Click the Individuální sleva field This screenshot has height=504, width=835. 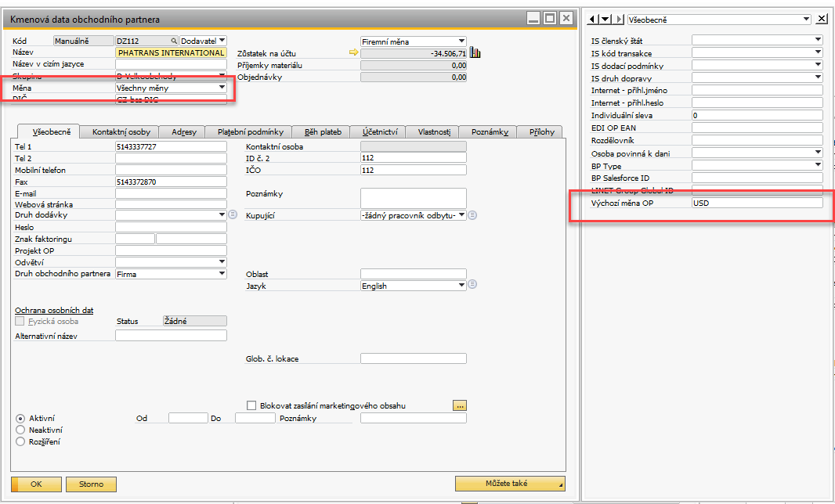click(x=757, y=115)
